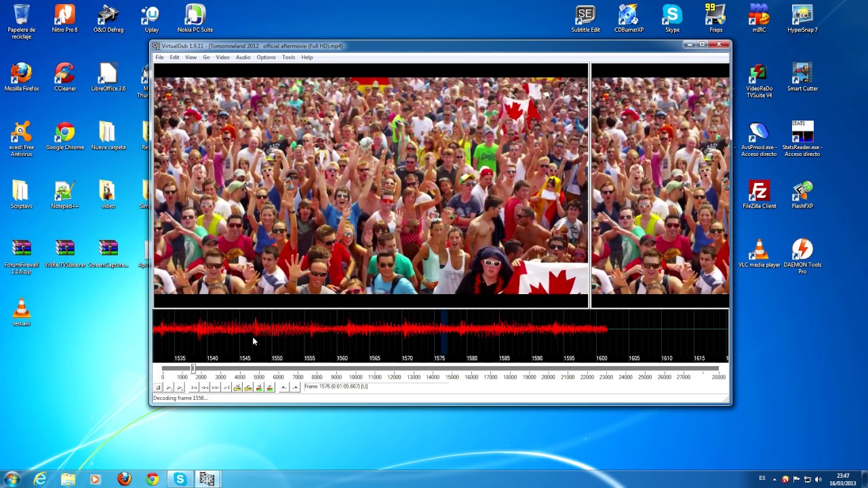The image size is (868, 488).
Task: Open the Help menu
Action: [x=307, y=58]
